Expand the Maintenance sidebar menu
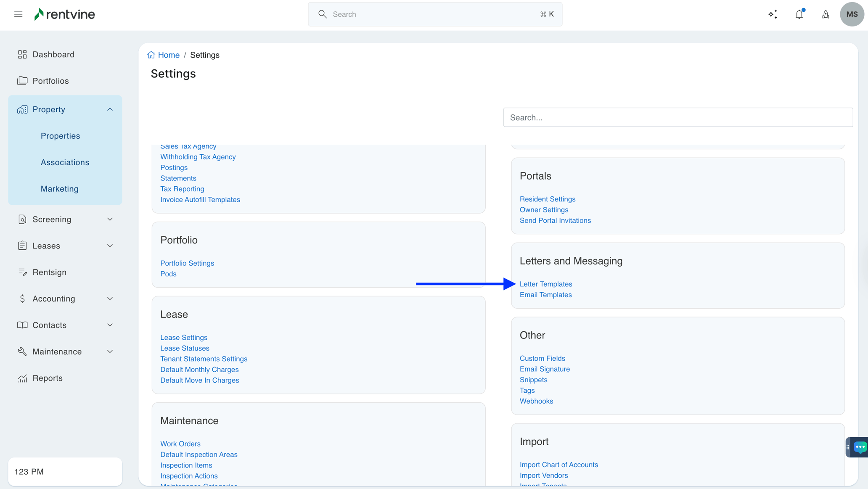868x489 pixels. pyautogui.click(x=110, y=352)
